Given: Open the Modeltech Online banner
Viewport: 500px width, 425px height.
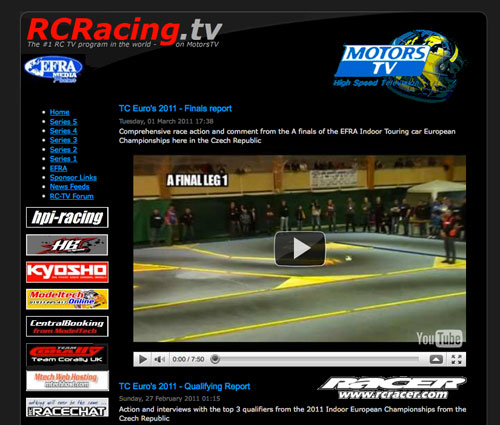Looking at the screenshot, I should coord(67,299).
